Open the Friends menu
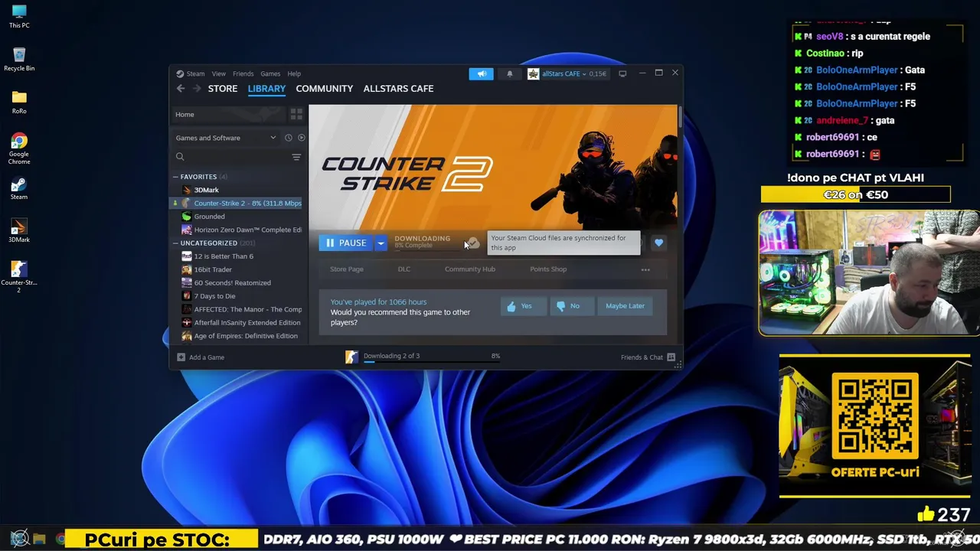Image resolution: width=980 pixels, height=551 pixels. tap(243, 73)
